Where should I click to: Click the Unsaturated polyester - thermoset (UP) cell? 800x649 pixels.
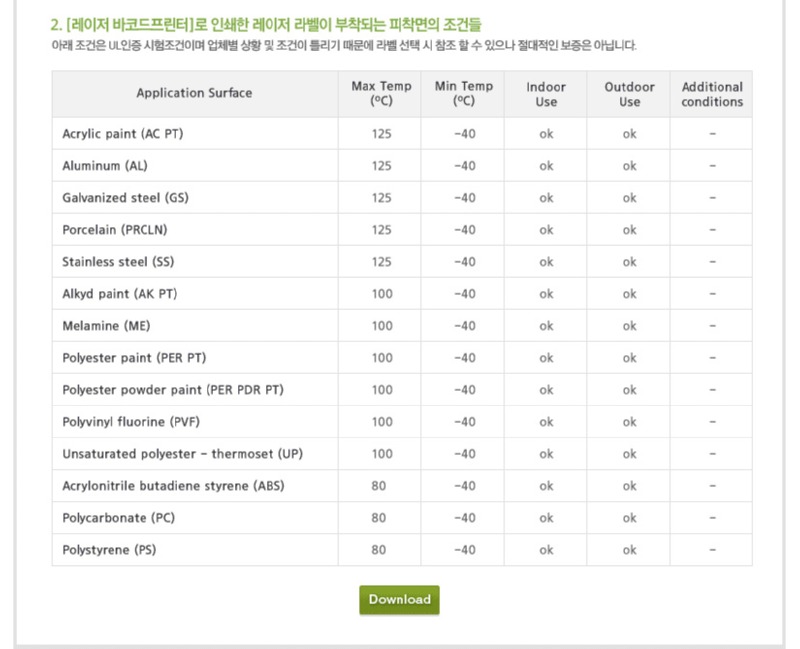pyautogui.click(x=182, y=454)
